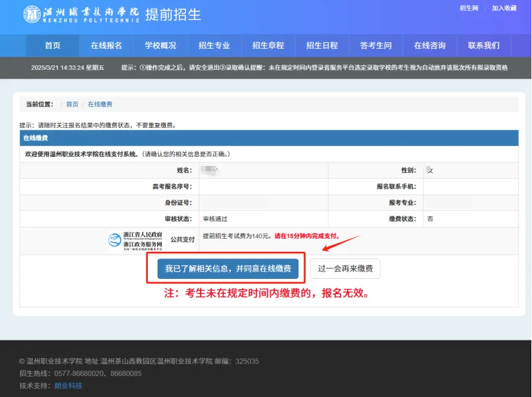Open the 朗业科技 tech support link
The width and height of the screenshot is (532, 397).
pyautogui.click(x=69, y=385)
